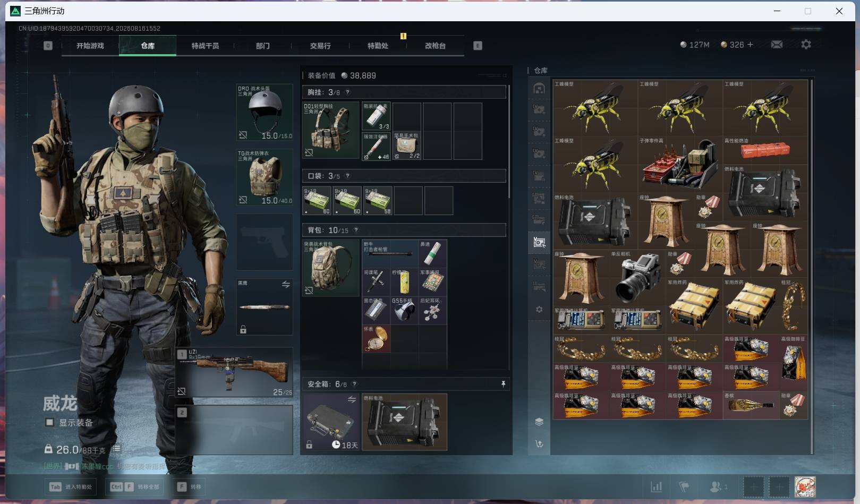Click the equipment panel vertical scrollbar
Image resolution: width=860 pixels, height=504 pixels.
509,141
